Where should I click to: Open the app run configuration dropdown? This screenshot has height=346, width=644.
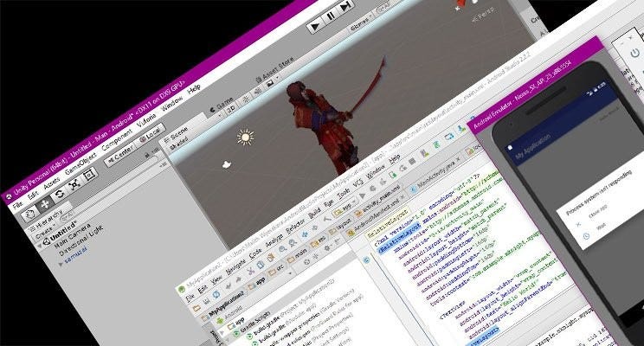click(344, 208)
